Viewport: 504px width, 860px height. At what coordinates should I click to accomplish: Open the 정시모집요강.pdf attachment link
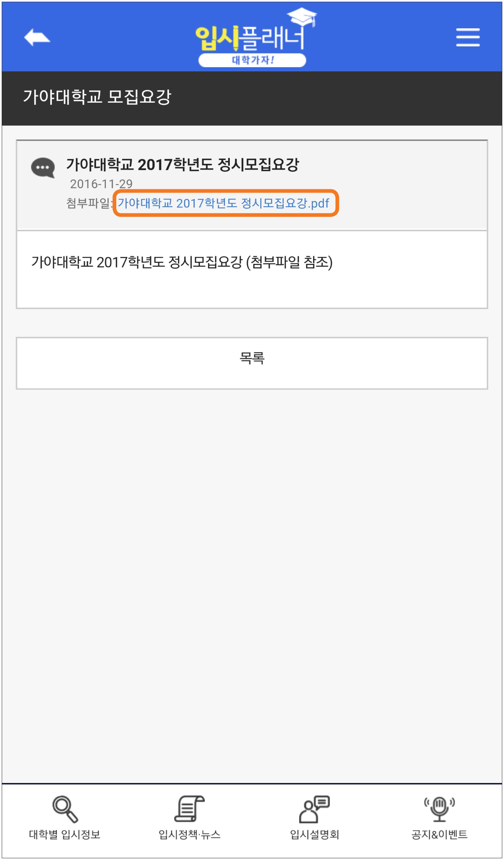point(223,203)
